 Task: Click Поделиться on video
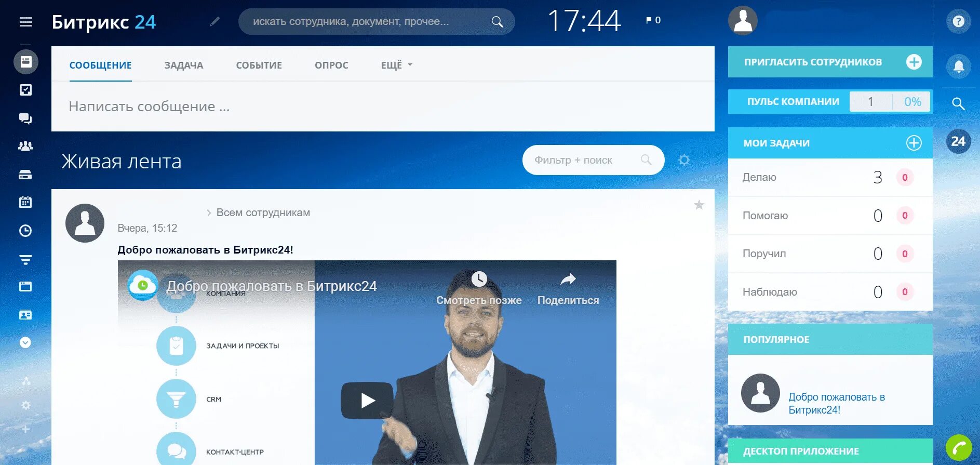pos(568,288)
